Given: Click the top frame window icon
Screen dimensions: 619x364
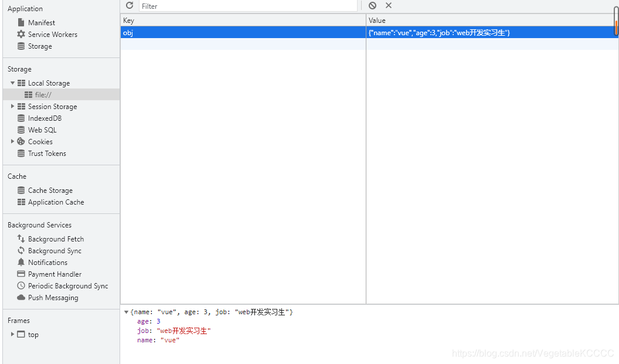Looking at the screenshot, I should tap(21, 334).
